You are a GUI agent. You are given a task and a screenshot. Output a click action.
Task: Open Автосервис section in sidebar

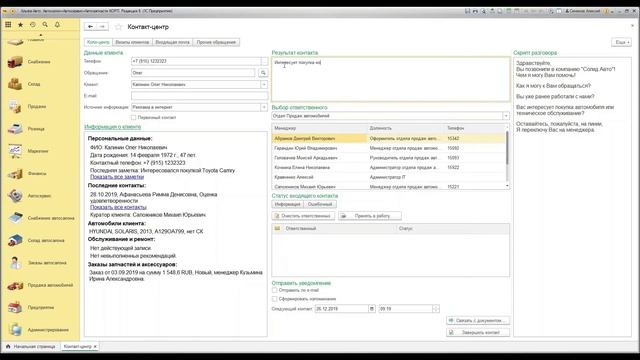(x=39, y=196)
